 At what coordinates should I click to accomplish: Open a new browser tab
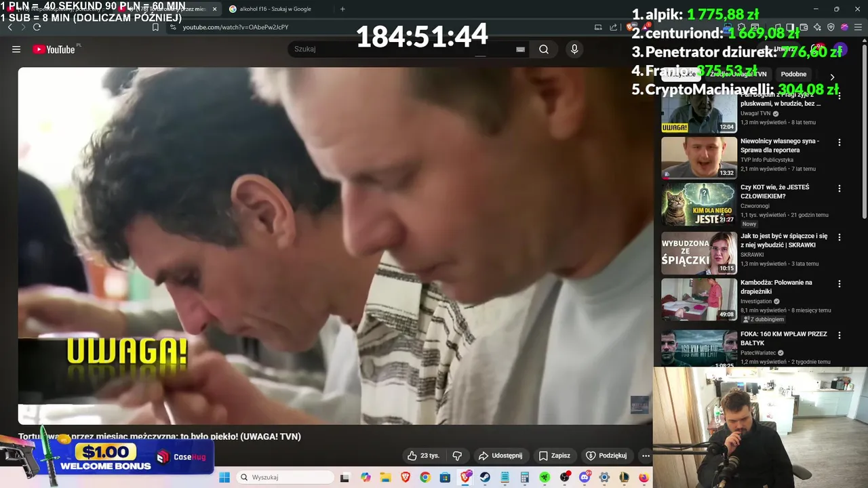coord(342,9)
